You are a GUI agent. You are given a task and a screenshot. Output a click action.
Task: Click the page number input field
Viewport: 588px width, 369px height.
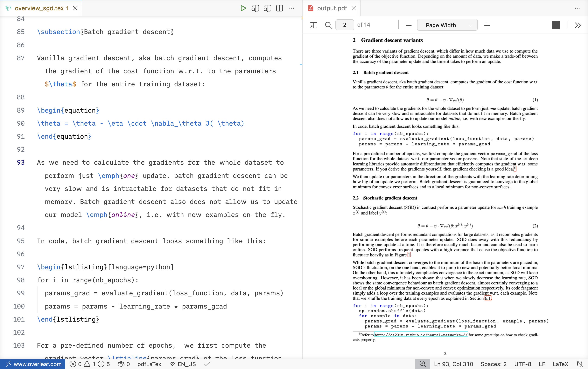345,25
